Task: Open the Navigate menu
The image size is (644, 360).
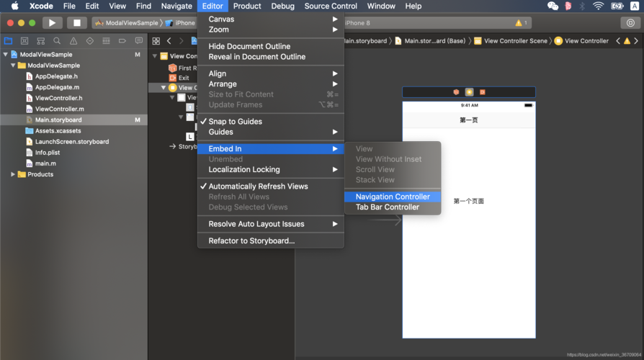Action: pyautogui.click(x=176, y=6)
